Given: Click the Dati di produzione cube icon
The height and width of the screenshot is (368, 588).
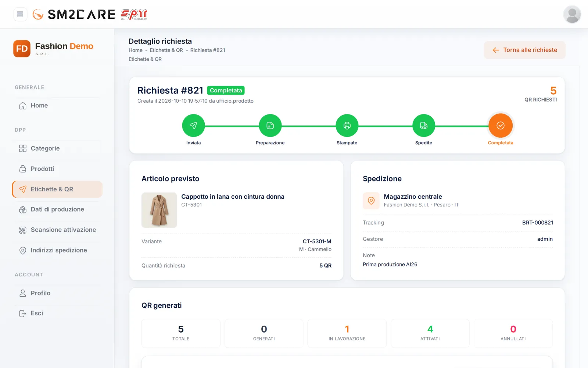Looking at the screenshot, I should tap(23, 209).
